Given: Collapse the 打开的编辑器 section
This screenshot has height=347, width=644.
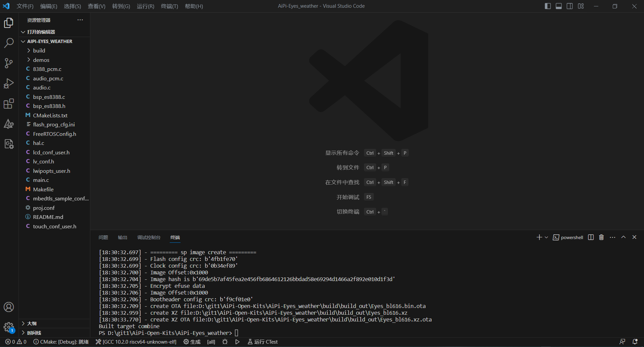Looking at the screenshot, I should (x=54, y=32).
